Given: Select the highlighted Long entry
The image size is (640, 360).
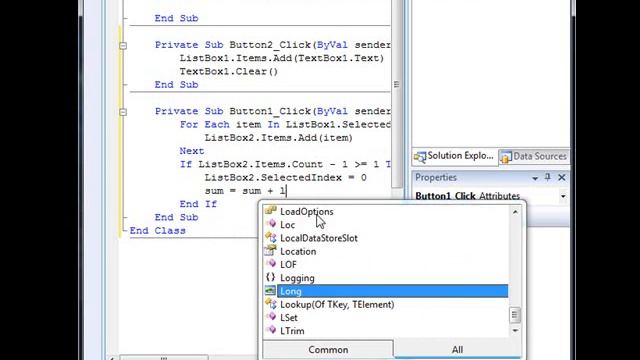Looking at the screenshot, I should click(x=393, y=291).
